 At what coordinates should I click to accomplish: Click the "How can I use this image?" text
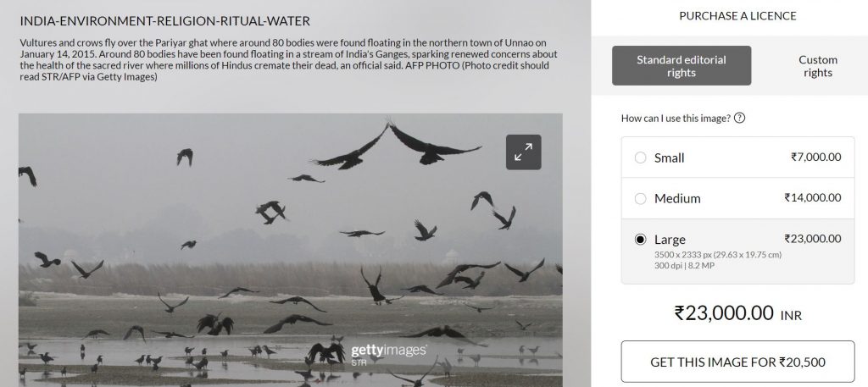pos(675,118)
